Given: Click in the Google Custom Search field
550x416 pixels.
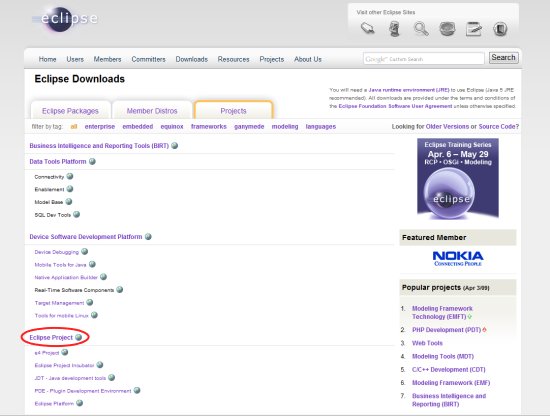Looking at the screenshot, I should coord(423,59).
